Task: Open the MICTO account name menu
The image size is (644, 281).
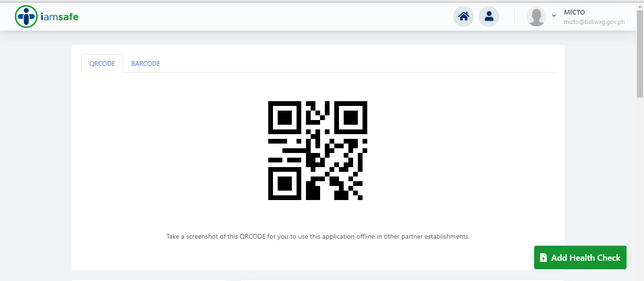Action: 574,12
